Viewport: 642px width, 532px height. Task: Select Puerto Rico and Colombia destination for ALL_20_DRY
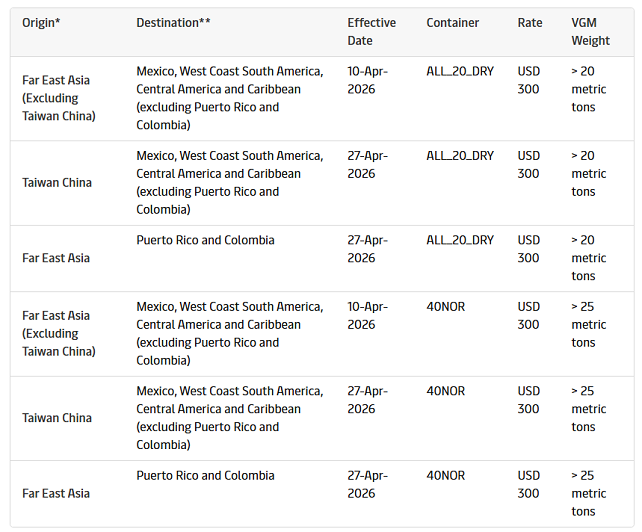pos(205,240)
